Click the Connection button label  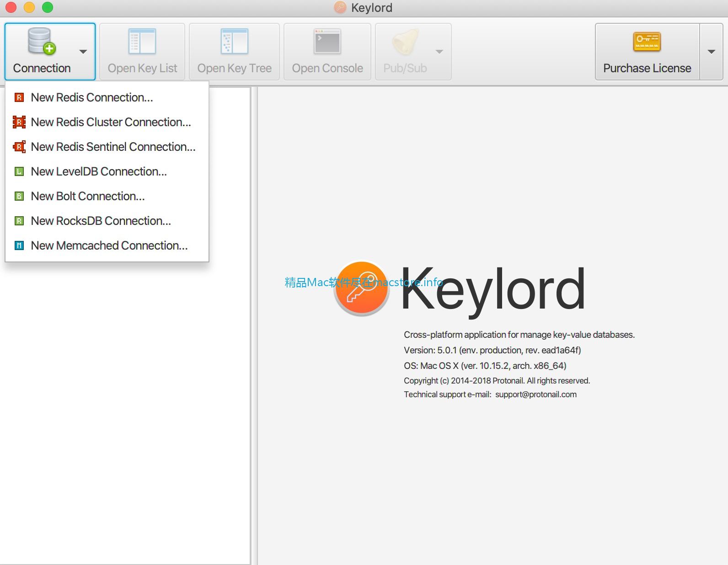42,68
